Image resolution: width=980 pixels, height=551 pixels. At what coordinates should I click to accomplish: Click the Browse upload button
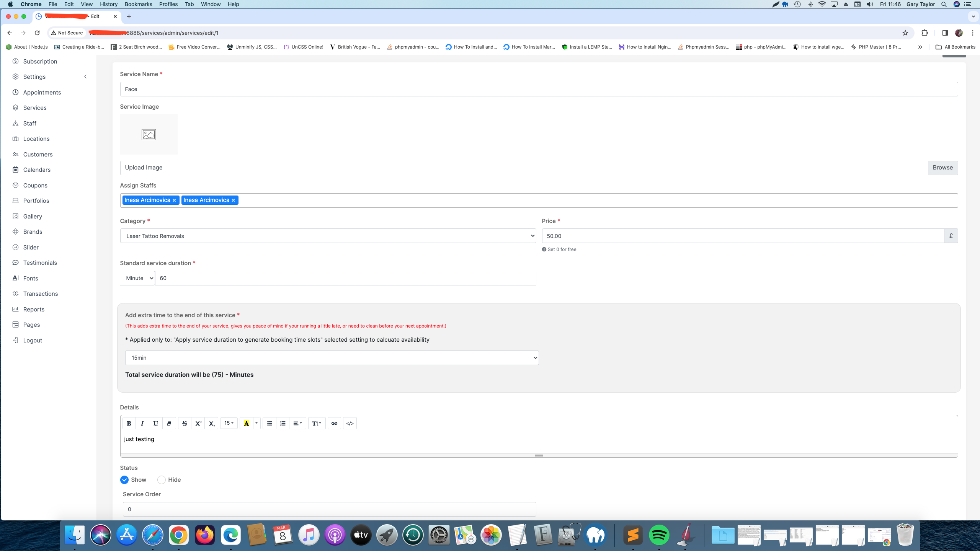[943, 168]
